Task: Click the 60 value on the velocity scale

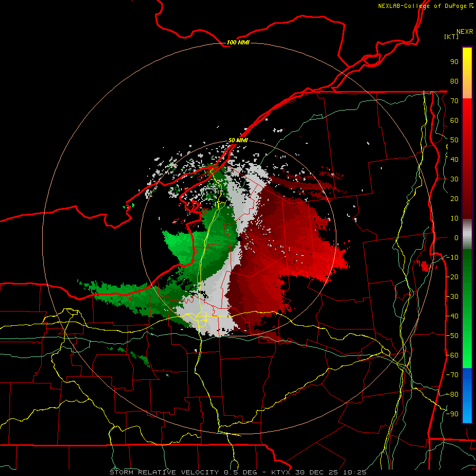Action: [x=454, y=121]
